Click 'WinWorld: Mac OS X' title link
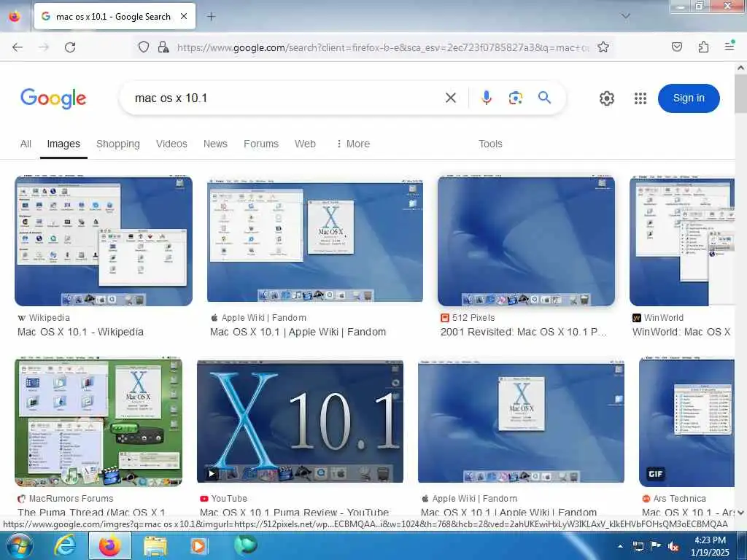The height and width of the screenshot is (560, 747). pos(681,332)
